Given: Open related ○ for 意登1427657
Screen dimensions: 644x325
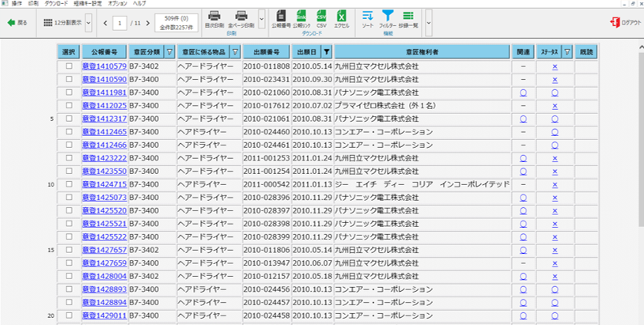Looking at the screenshot, I should [x=523, y=251].
